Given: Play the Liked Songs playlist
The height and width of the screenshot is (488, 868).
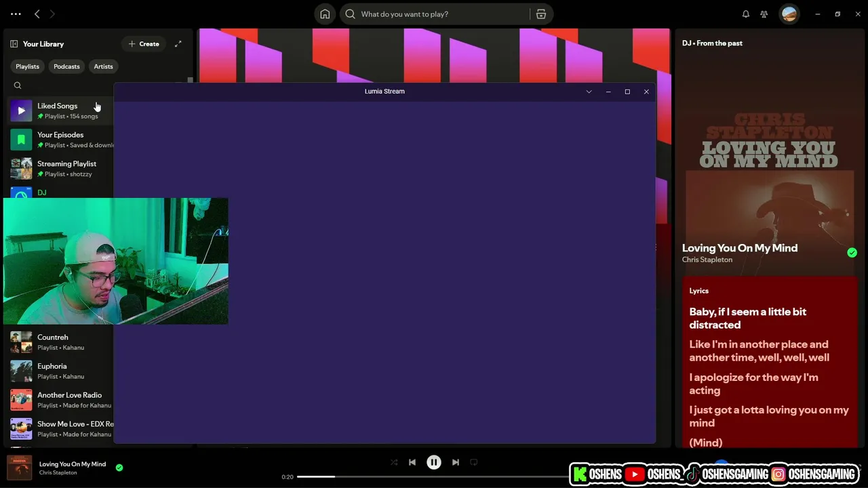Looking at the screenshot, I should pyautogui.click(x=21, y=110).
